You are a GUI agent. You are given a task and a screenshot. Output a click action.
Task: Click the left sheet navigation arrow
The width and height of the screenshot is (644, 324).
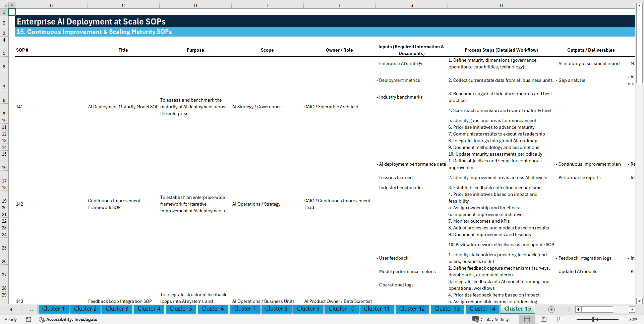click(11, 309)
